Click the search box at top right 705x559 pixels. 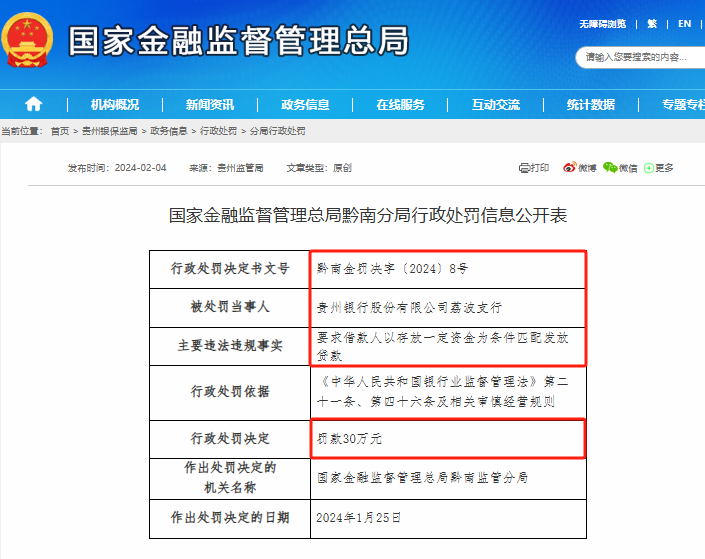click(x=640, y=57)
